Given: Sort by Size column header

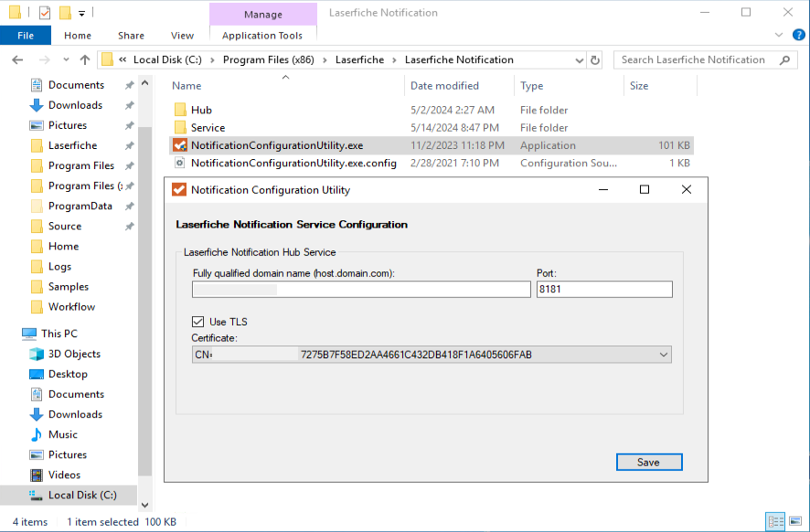Looking at the screenshot, I should [x=639, y=86].
